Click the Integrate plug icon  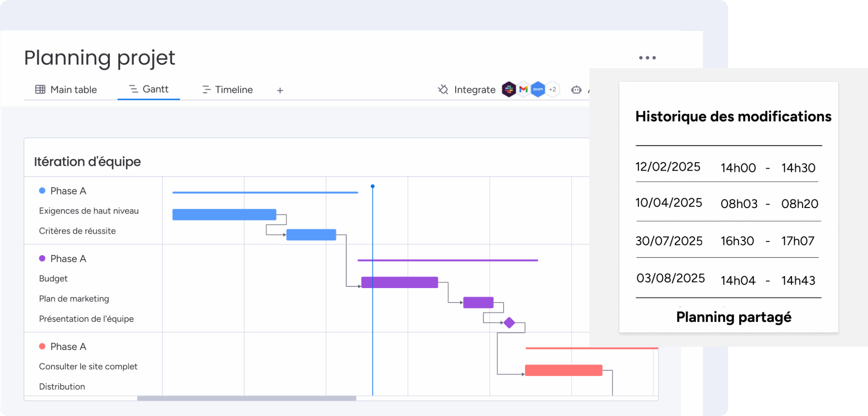[443, 89]
